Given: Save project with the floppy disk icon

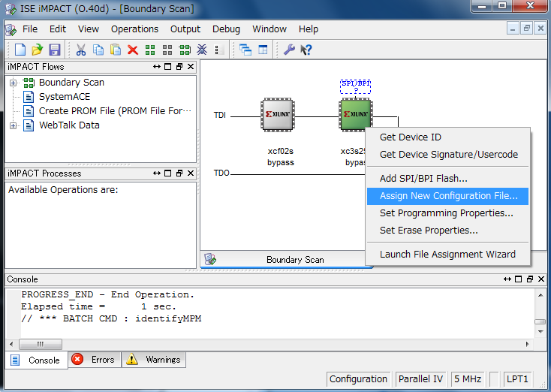Looking at the screenshot, I should tap(55, 50).
